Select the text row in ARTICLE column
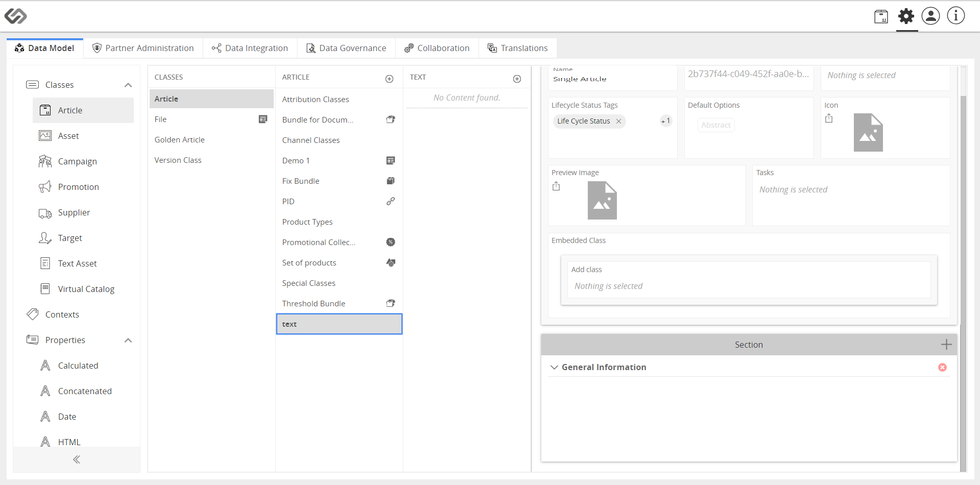The height and width of the screenshot is (485, 980). (x=339, y=324)
